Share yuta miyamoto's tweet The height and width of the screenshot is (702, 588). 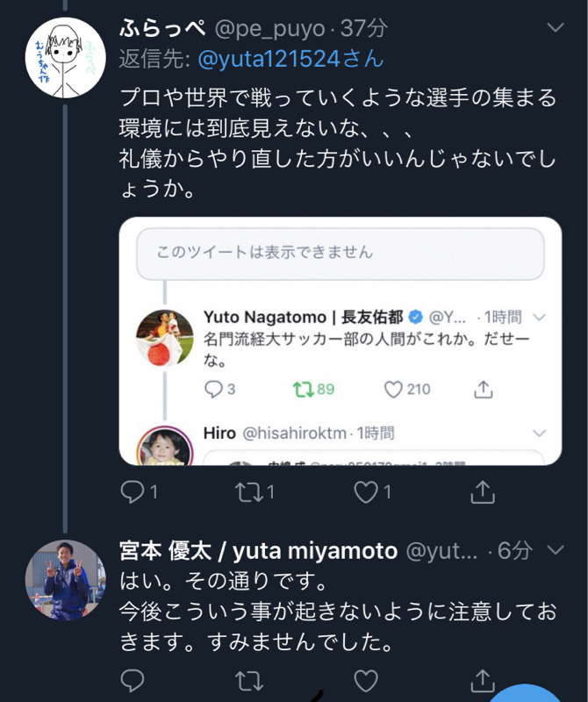pyautogui.click(x=483, y=680)
